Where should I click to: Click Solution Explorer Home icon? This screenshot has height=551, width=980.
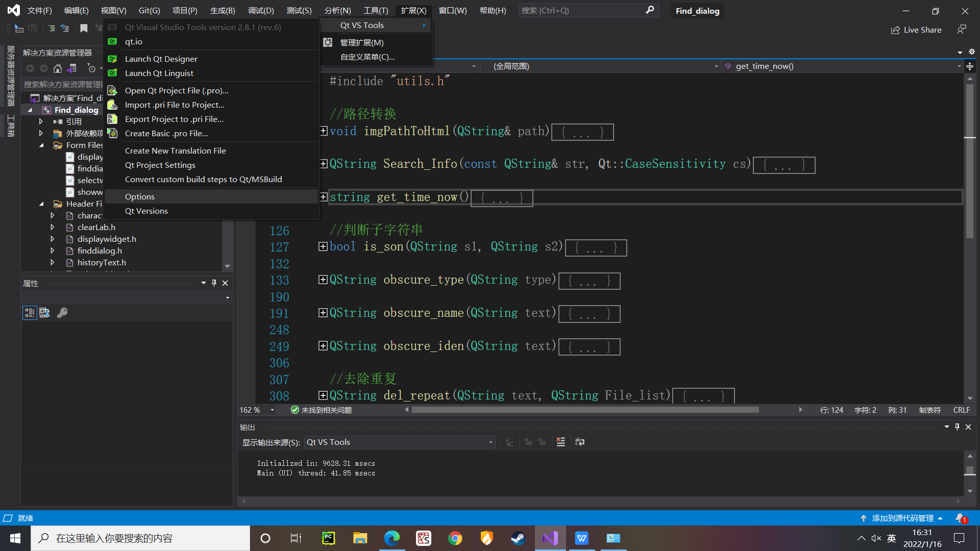click(58, 68)
